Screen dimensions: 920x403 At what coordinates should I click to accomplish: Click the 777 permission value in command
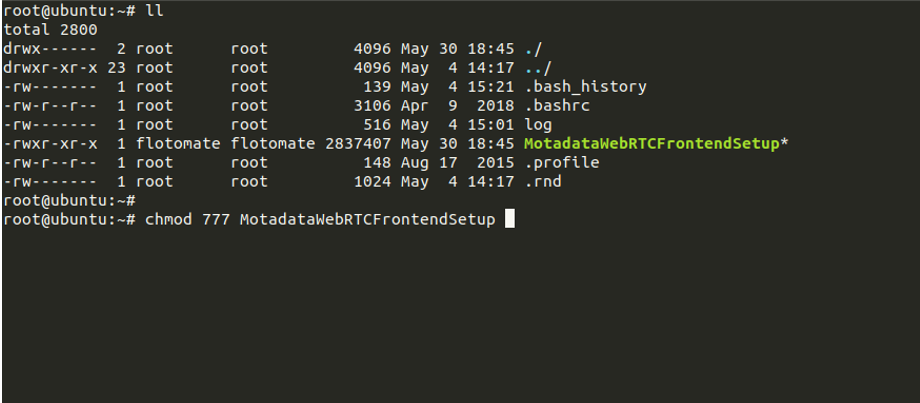(216, 219)
